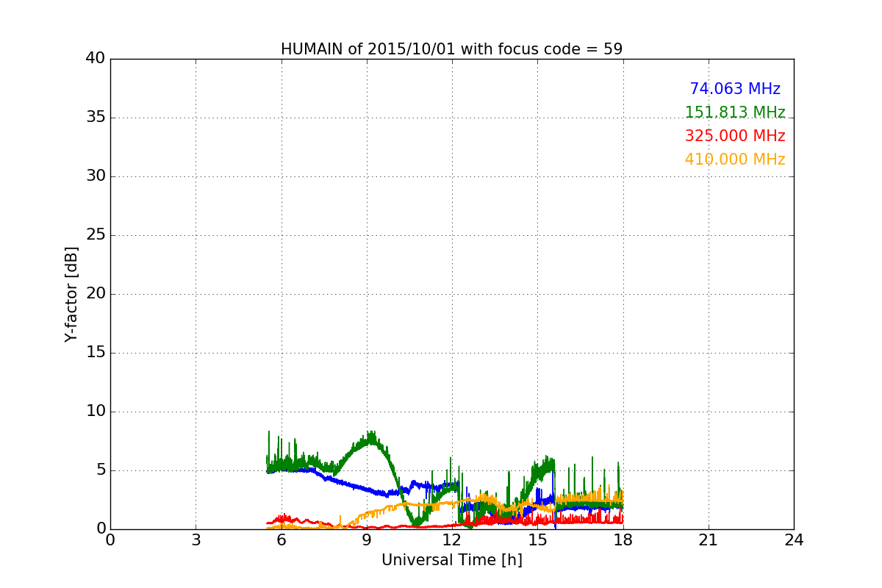
Task: Click the y-axis tick label 30
Action: click(96, 176)
